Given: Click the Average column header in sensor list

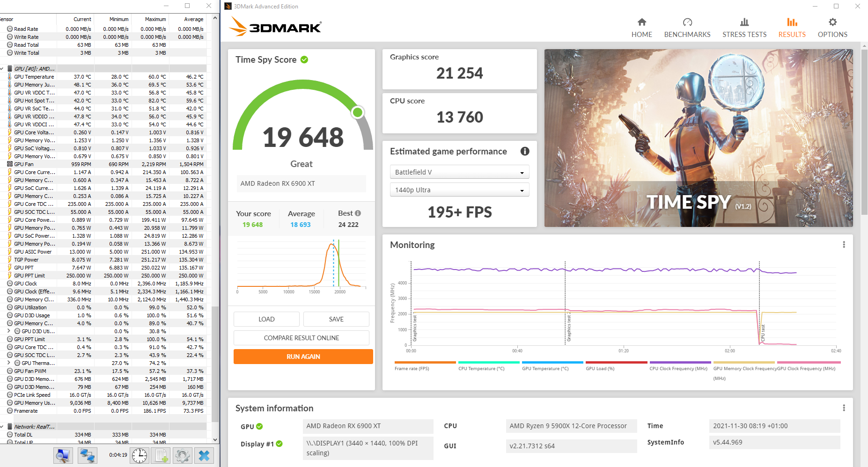Looking at the screenshot, I should 188,19.
